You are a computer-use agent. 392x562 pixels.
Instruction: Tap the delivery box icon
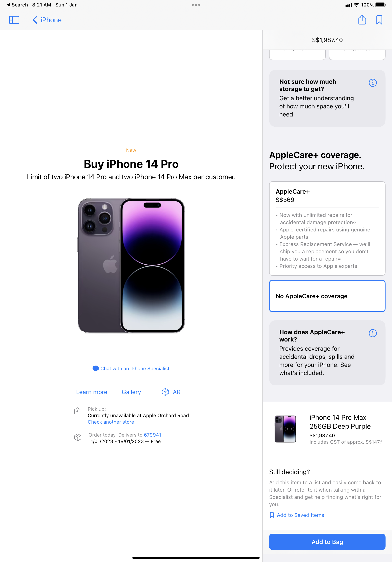pyautogui.click(x=78, y=437)
